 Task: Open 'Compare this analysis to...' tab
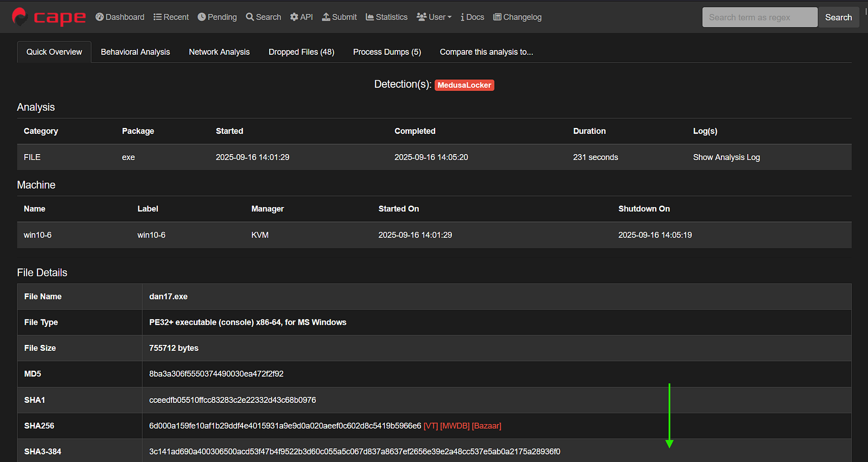coord(486,52)
